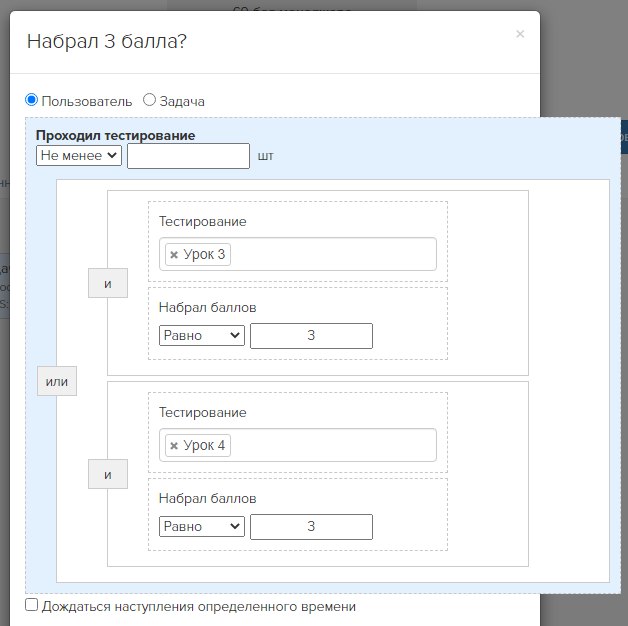Screen dimensions: 628x626
Task: Click the points value field for Урок 4
Action: [x=311, y=527]
